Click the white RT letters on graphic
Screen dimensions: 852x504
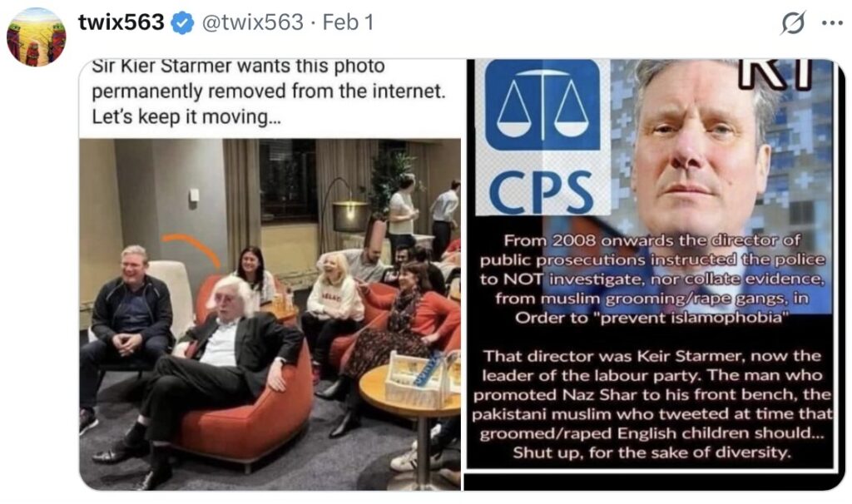(x=775, y=74)
